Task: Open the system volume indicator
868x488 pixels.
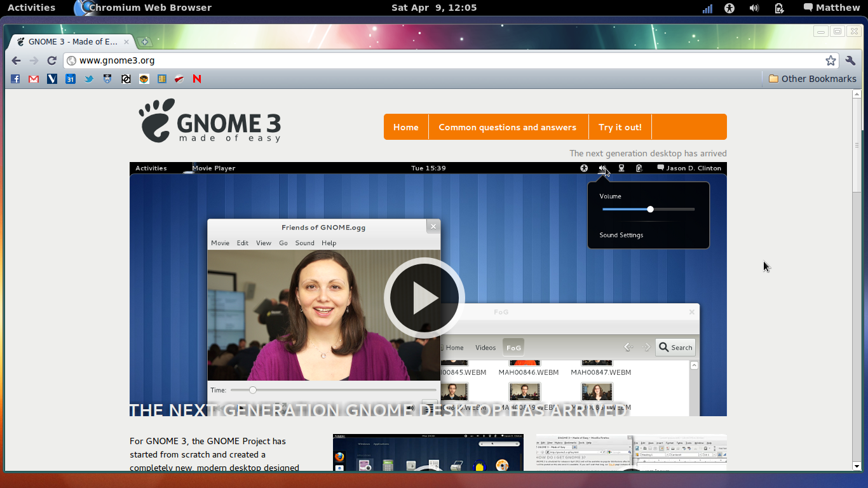Action: coord(754,8)
